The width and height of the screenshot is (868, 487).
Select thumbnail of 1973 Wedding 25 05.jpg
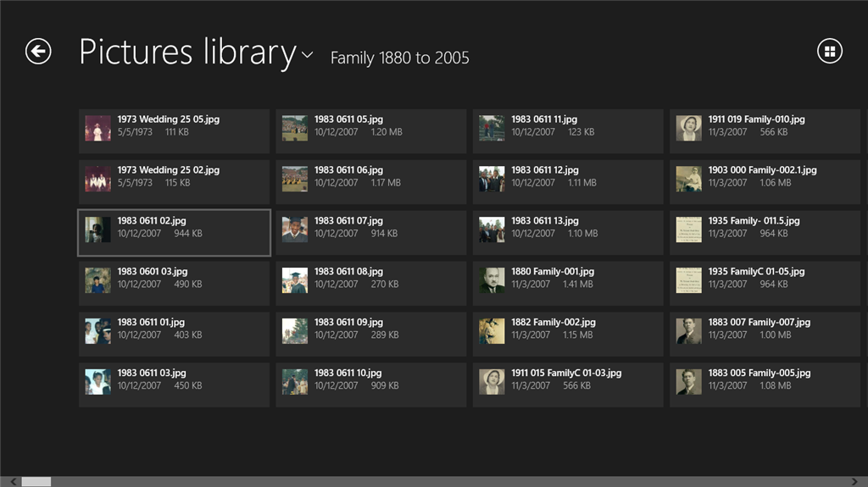pos(97,128)
